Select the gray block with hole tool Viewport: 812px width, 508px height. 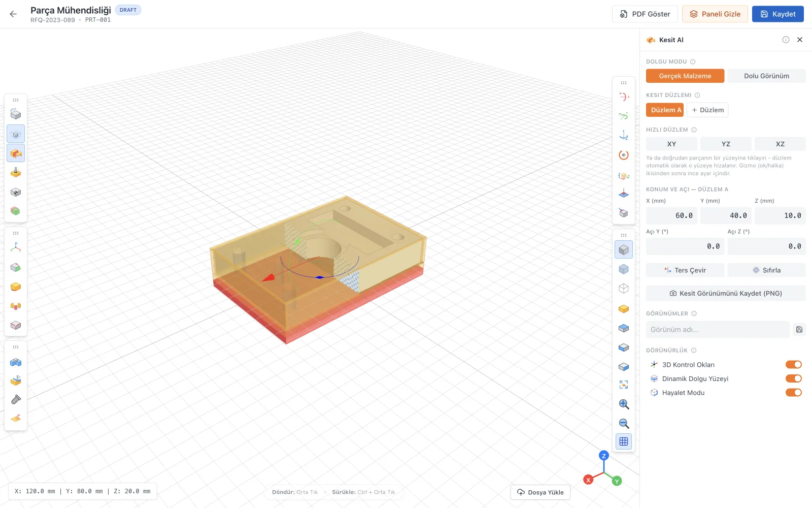coord(16,192)
